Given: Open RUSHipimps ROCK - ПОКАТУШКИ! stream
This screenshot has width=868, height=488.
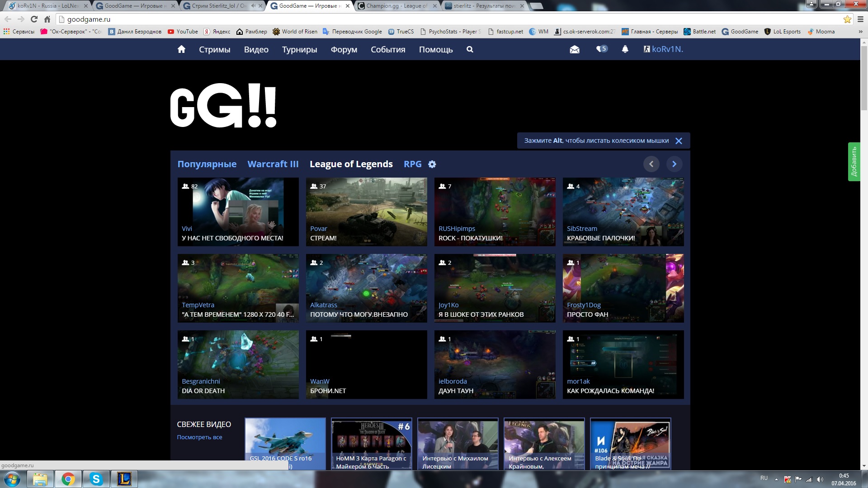Looking at the screenshot, I should [x=495, y=212].
